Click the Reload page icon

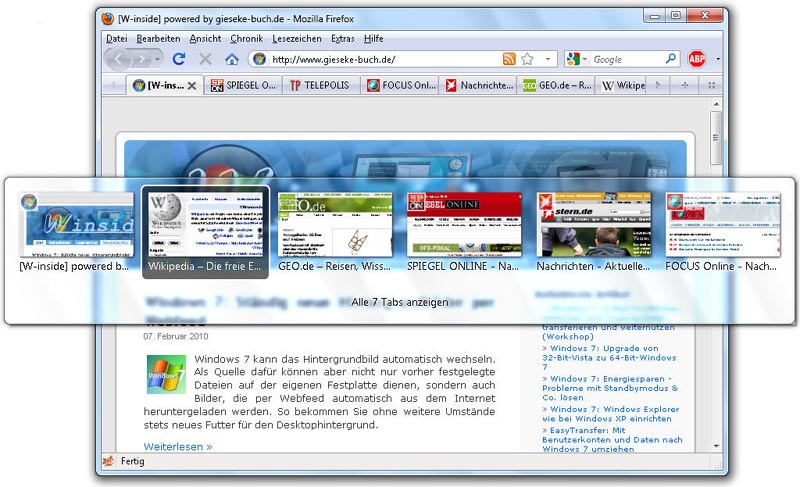pos(179,60)
